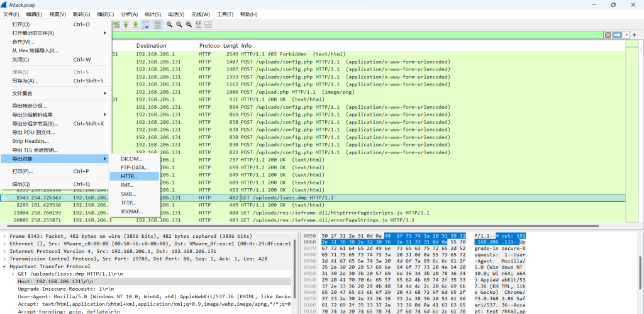Click the zoom out magnifier icon
The image size is (644, 314).
(179, 25)
